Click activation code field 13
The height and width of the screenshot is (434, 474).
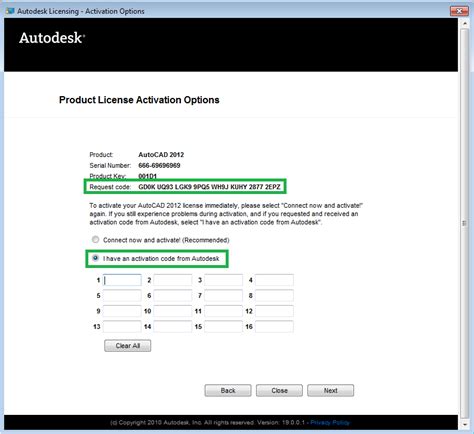122,327
